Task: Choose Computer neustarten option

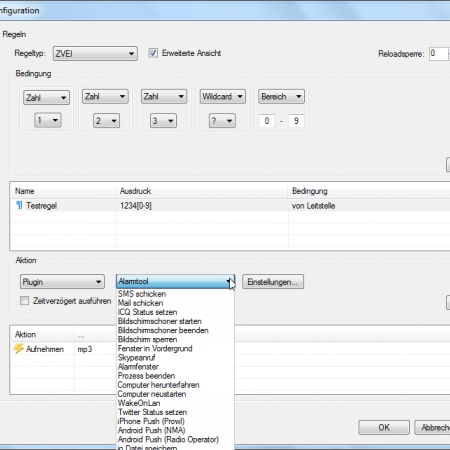Action: pos(175,394)
